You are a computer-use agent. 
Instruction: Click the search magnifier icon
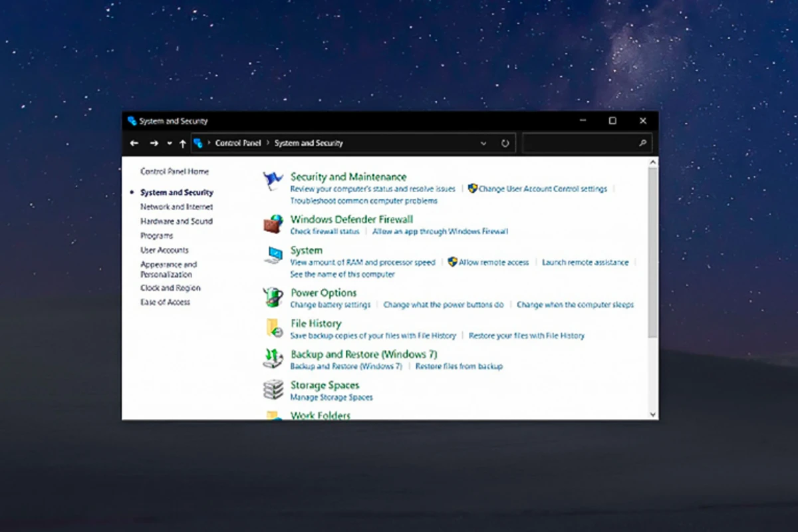point(643,143)
